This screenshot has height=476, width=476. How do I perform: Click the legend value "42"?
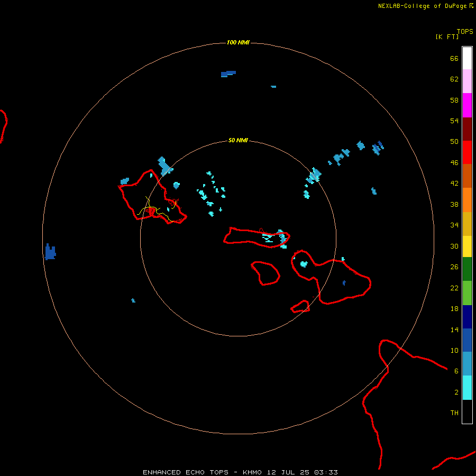[x=454, y=184]
